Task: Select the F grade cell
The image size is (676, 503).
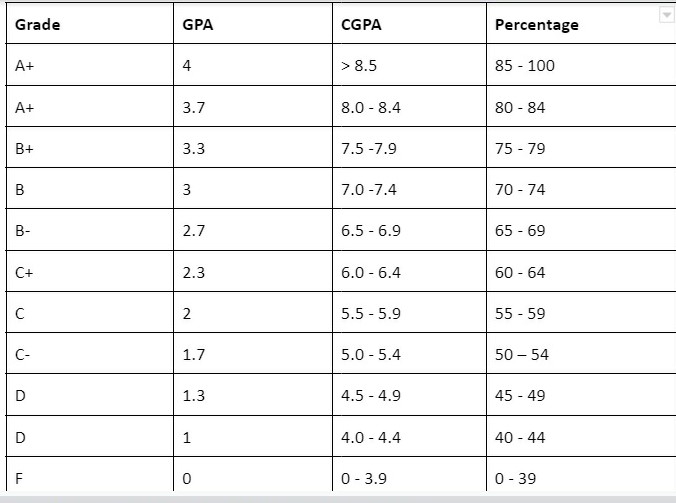Action: coord(20,478)
